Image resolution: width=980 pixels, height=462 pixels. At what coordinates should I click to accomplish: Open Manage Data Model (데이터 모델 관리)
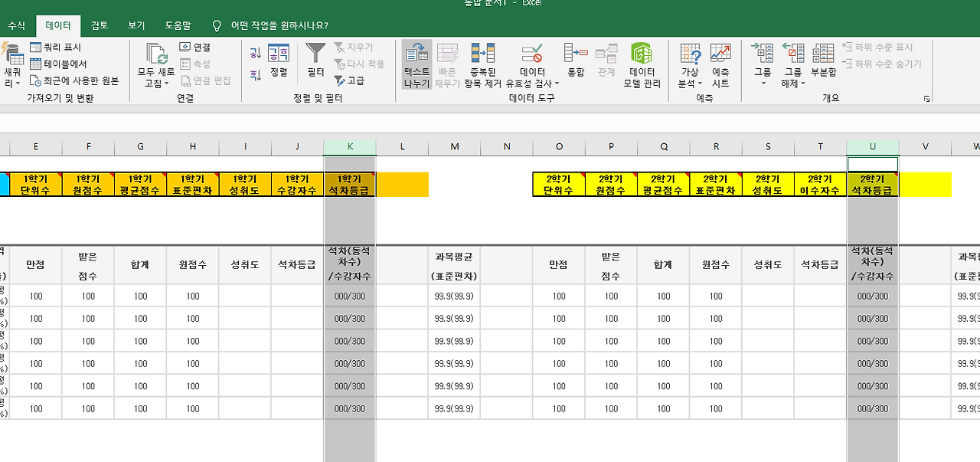[642, 65]
